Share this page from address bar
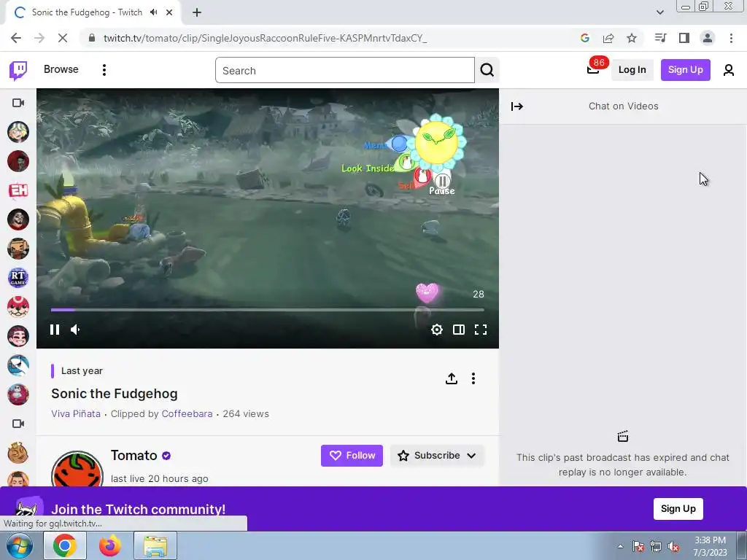This screenshot has height=560, width=747. pos(608,38)
